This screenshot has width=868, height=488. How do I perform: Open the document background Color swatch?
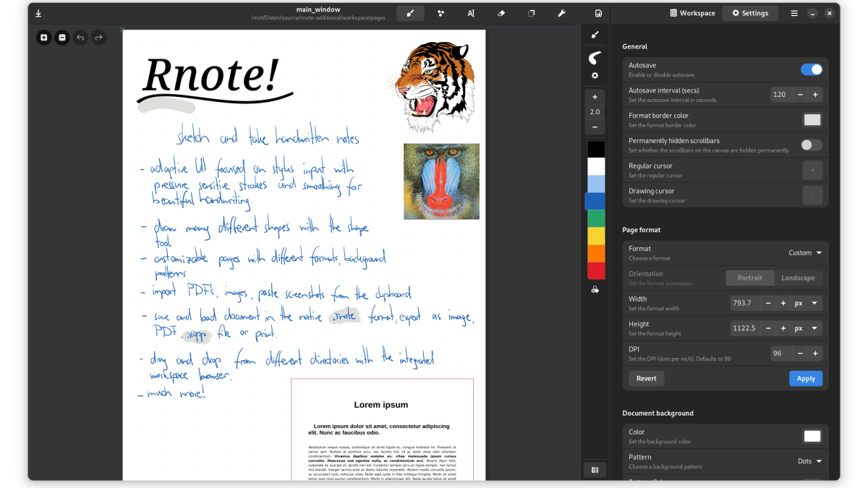click(812, 436)
